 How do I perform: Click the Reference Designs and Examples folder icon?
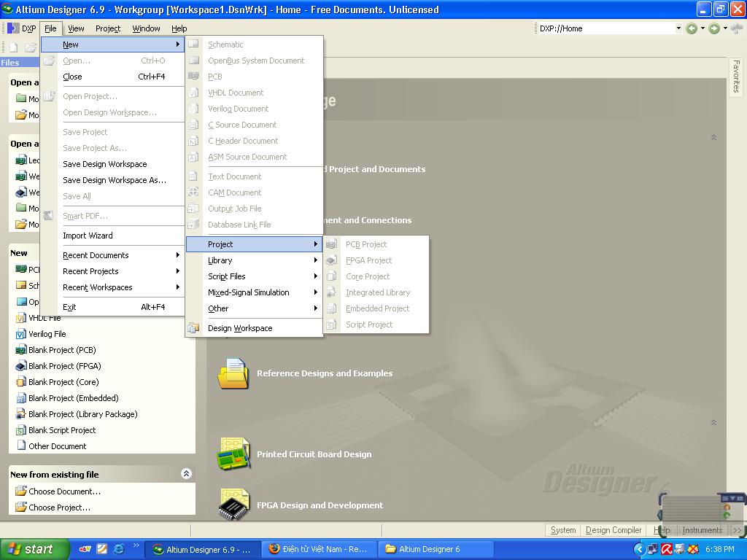pos(233,373)
